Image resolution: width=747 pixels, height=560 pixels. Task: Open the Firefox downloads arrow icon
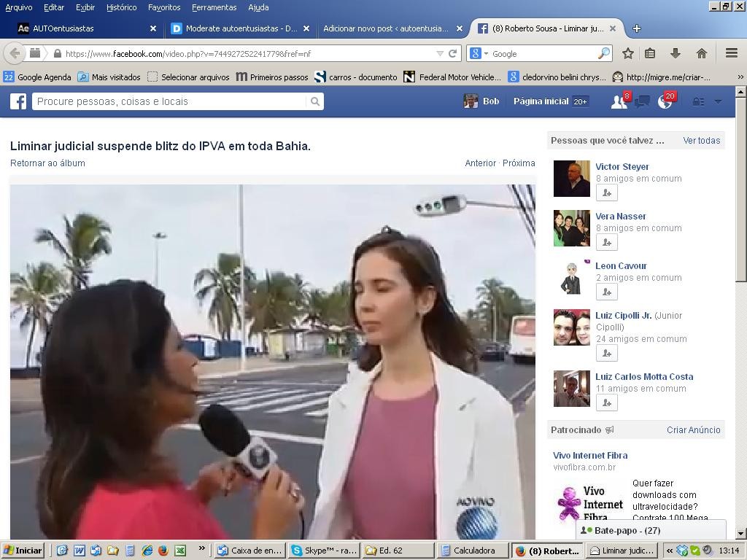676,53
